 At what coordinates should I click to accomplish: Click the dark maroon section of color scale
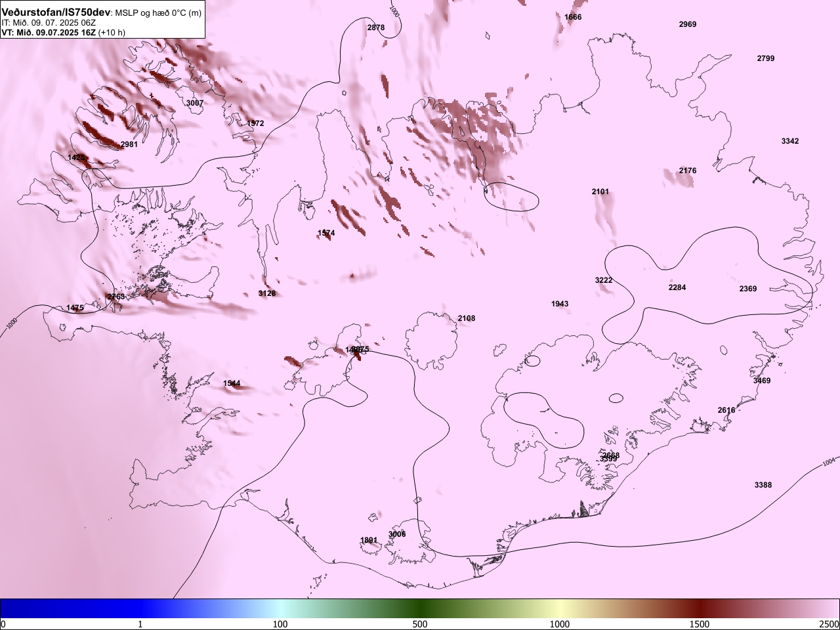pos(700,608)
